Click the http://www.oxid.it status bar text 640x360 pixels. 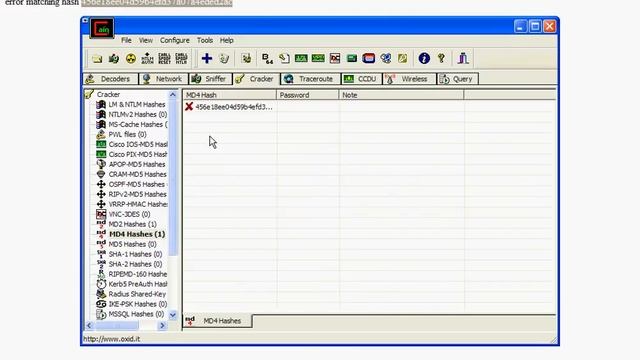[x=111, y=339]
